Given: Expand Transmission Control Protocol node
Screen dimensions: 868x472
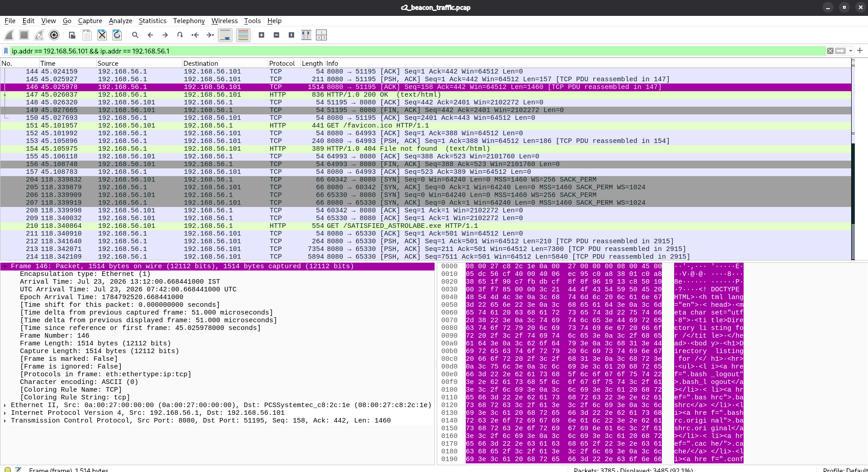Looking at the screenshot, I should [x=5, y=421].
